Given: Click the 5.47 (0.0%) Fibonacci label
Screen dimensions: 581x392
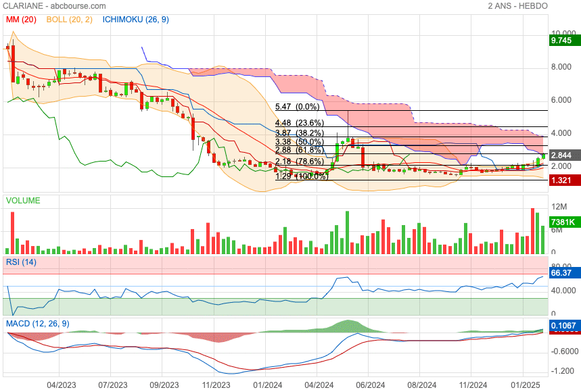Looking at the screenshot, I should tap(297, 107).
